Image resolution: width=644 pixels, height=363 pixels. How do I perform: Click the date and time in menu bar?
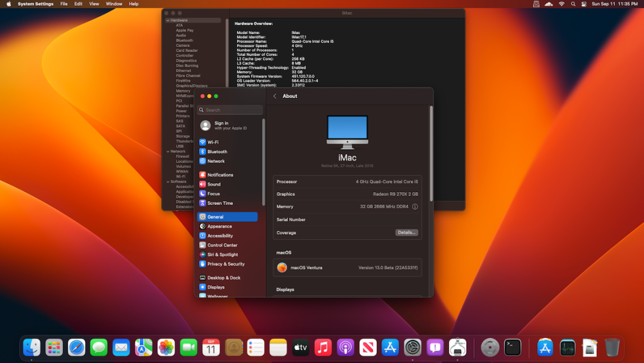click(x=615, y=4)
